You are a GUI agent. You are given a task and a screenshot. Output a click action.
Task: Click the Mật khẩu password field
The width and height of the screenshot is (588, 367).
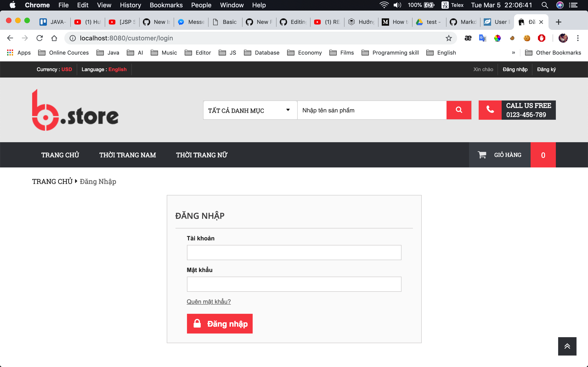tap(294, 284)
